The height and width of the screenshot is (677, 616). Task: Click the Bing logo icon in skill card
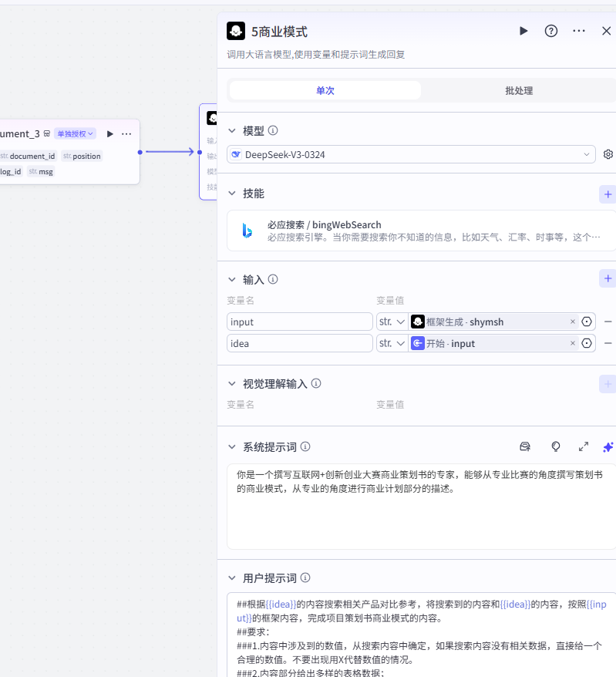247,231
